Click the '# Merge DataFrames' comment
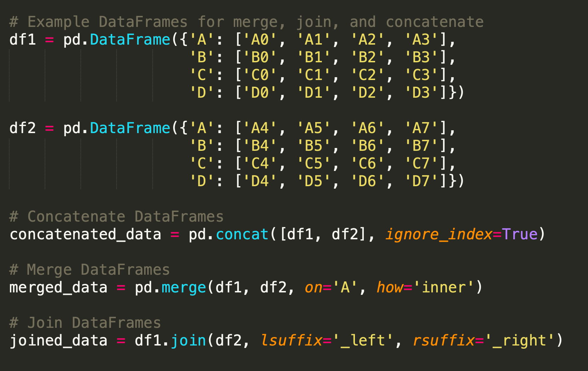 click(x=89, y=270)
